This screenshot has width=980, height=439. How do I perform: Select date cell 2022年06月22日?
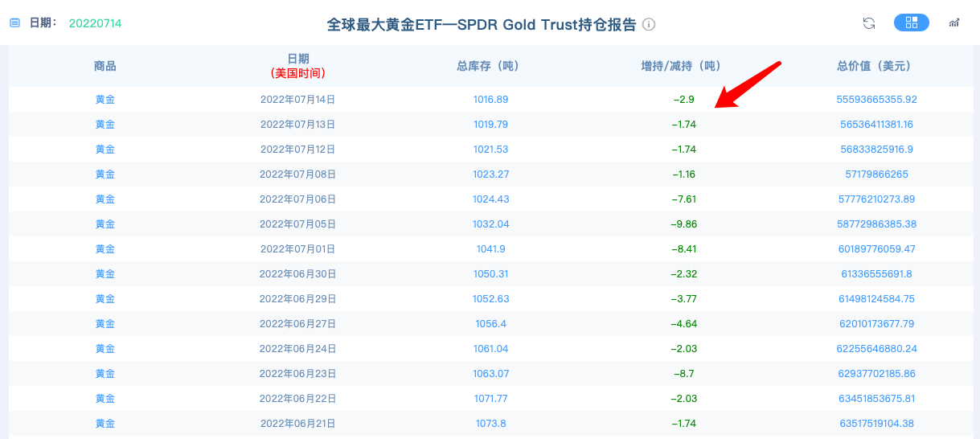tap(297, 399)
